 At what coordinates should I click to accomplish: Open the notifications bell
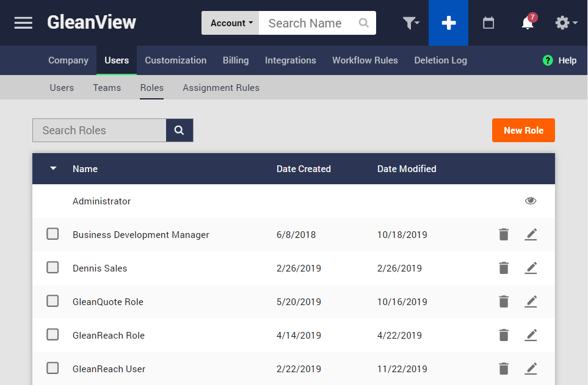click(x=528, y=23)
